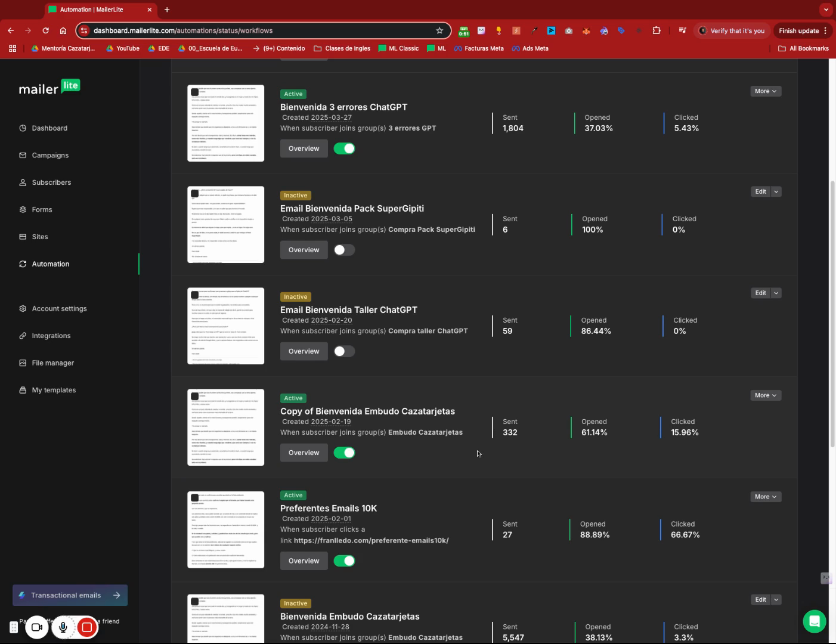
Task: Open the MetaMask fox extension
Action: (586, 30)
